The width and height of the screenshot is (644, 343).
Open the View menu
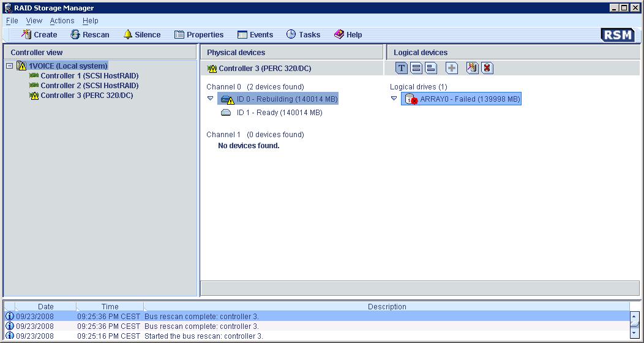[x=34, y=21]
